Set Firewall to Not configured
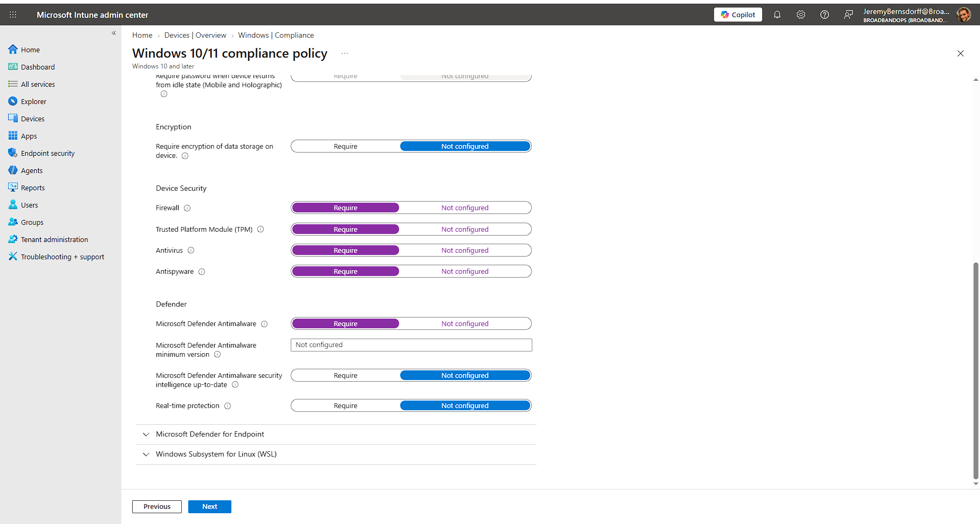The width and height of the screenshot is (980, 524). [465, 208]
